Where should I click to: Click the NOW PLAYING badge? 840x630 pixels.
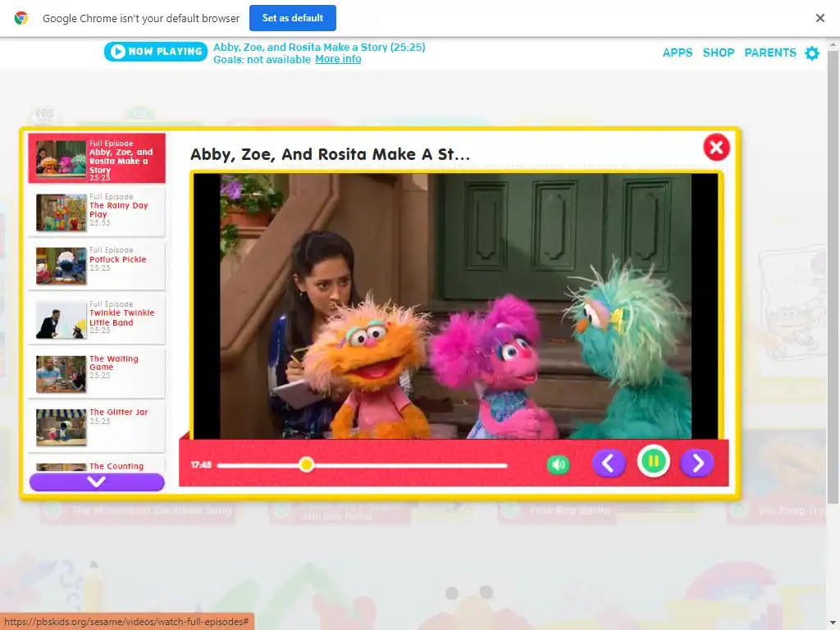[155, 52]
